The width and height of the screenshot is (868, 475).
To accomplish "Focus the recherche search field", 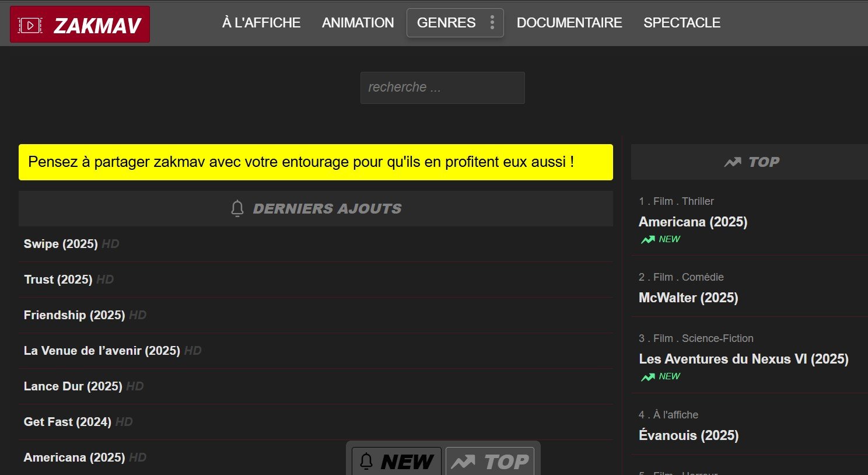I will [442, 88].
